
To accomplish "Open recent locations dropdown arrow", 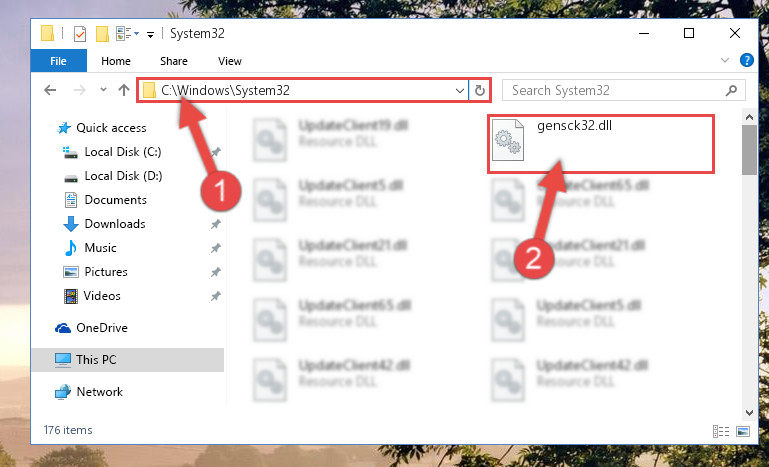I will coord(103,90).
